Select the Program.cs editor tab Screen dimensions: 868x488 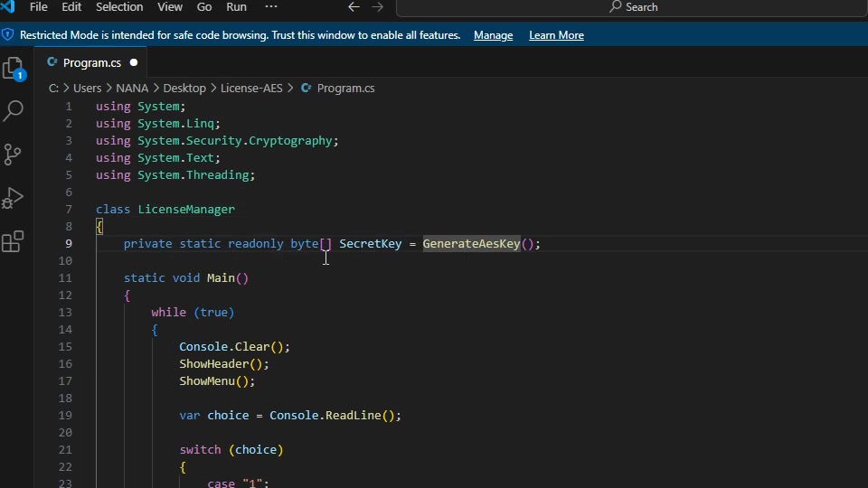91,63
